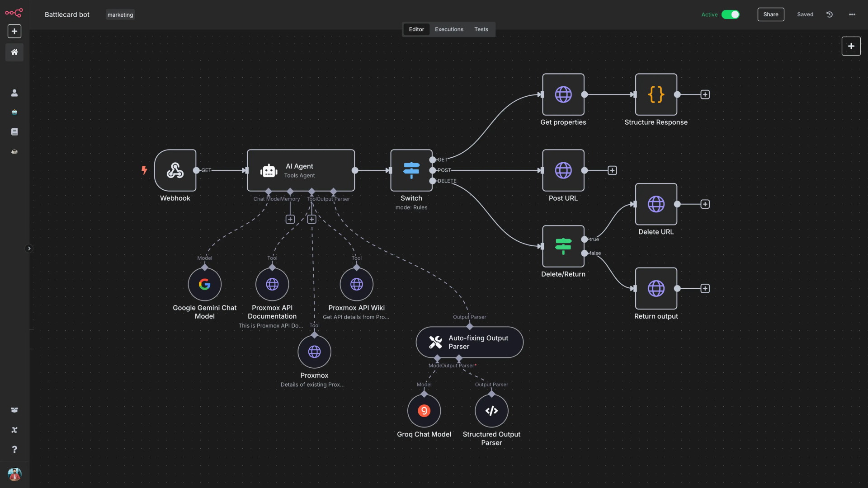868x488 pixels.
Task: Click the plus under the AI Agent Memory connector
Action: pos(290,219)
